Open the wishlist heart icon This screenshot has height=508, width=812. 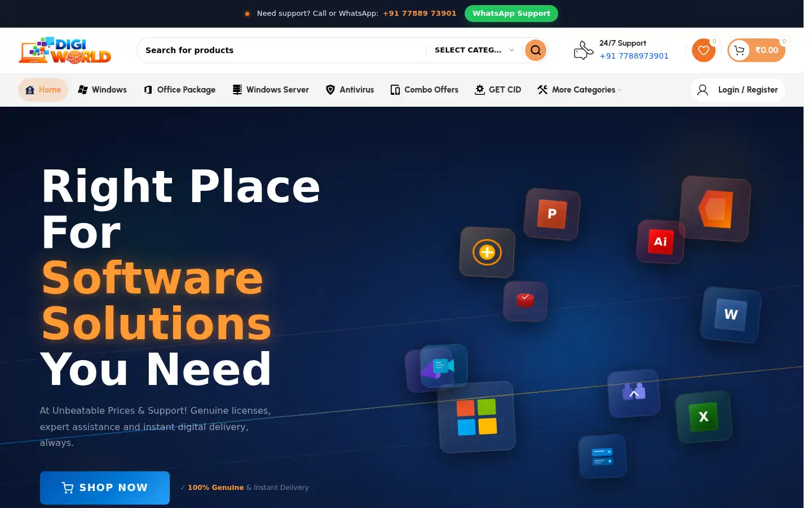pyautogui.click(x=703, y=50)
